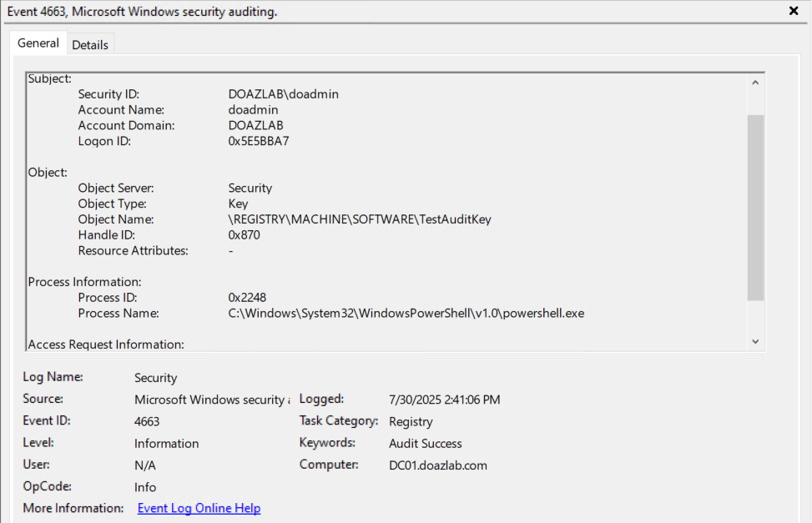Close the Event 4663 details pane

(x=793, y=11)
